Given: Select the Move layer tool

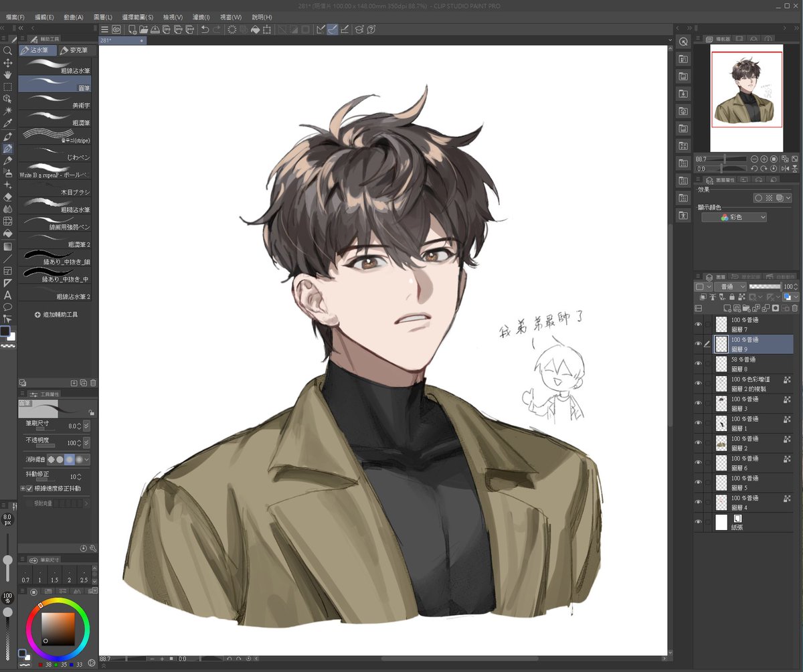Looking at the screenshot, I should point(9,62).
